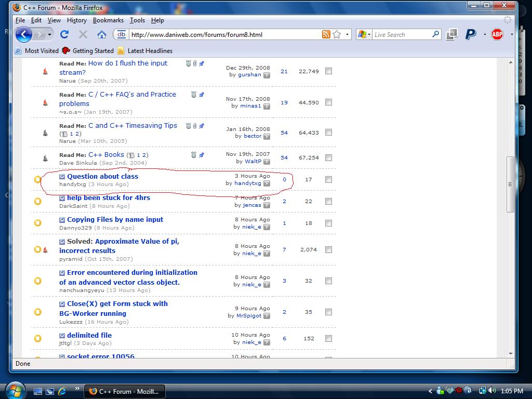The width and height of the screenshot is (532, 399).
Task: Click the scrollbar down arrow
Action: pos(511,353)
